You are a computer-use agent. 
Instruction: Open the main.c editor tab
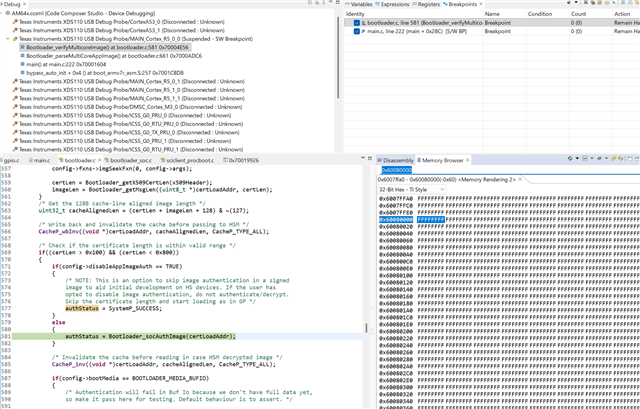point(40,160)
